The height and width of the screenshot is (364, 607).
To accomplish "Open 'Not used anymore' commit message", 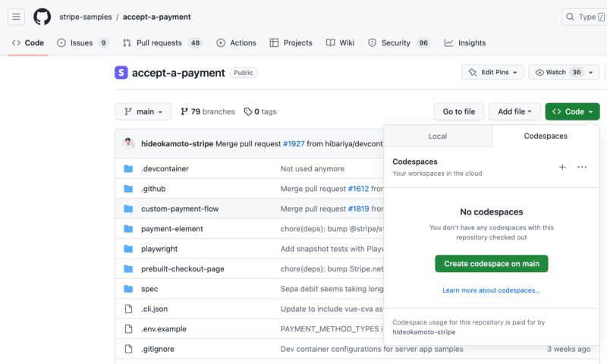I will (313, 168).
